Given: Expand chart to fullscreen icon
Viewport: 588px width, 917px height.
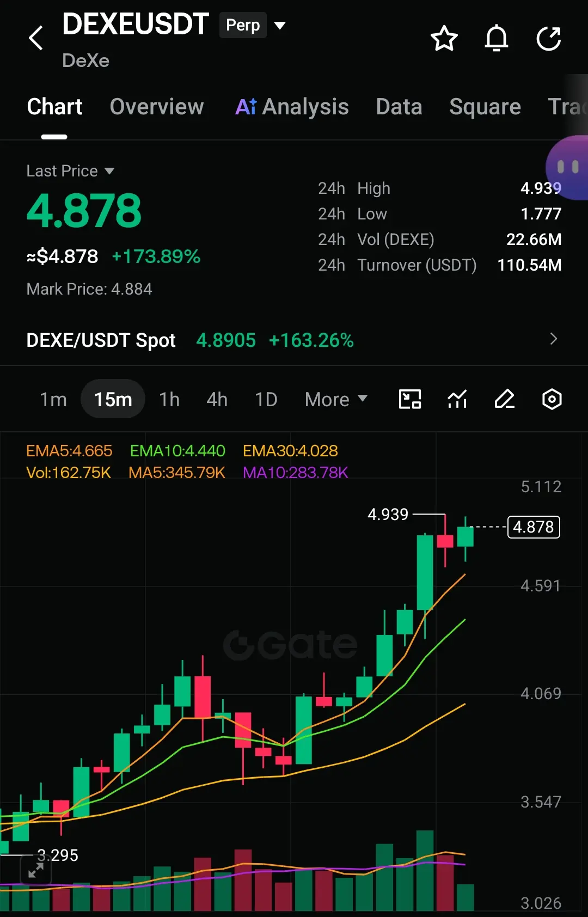Looking at the screenshot, I should (x=35, y=870).
